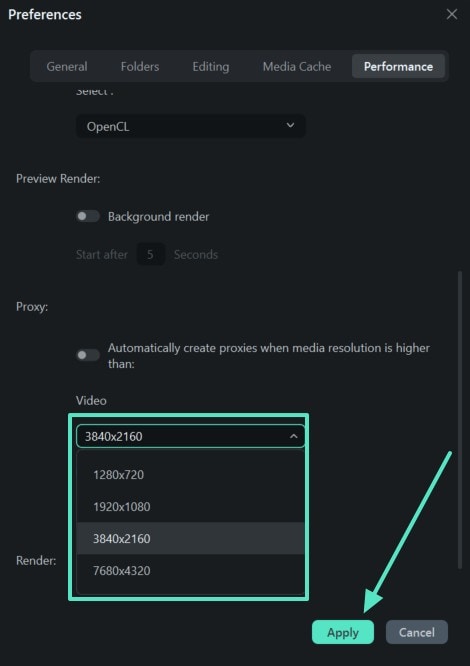This screenshot has width=470, height=666.
Task: Close the Preferences dialog
Action: [452, 14]
